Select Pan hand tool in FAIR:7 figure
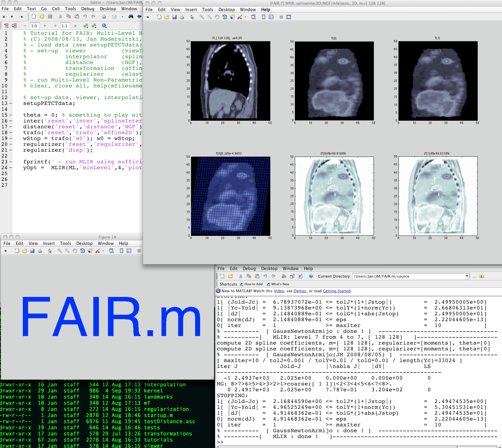 click(217, 17)
